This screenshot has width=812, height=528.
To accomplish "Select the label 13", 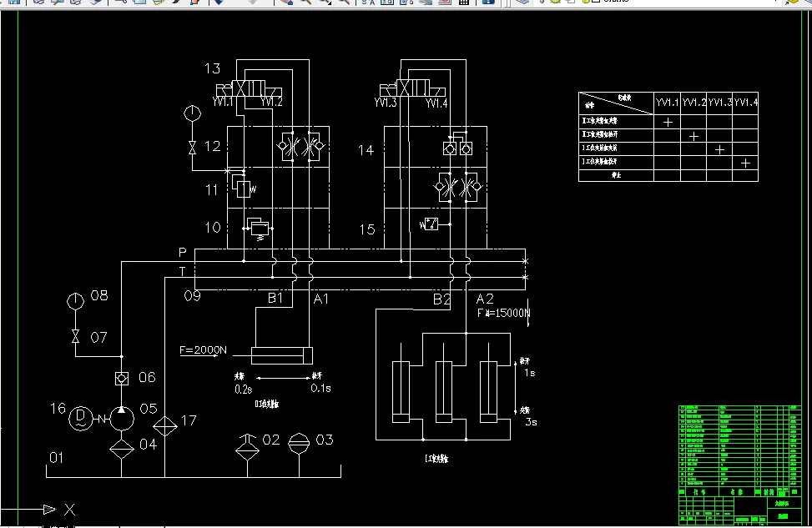I will point(212,68).
